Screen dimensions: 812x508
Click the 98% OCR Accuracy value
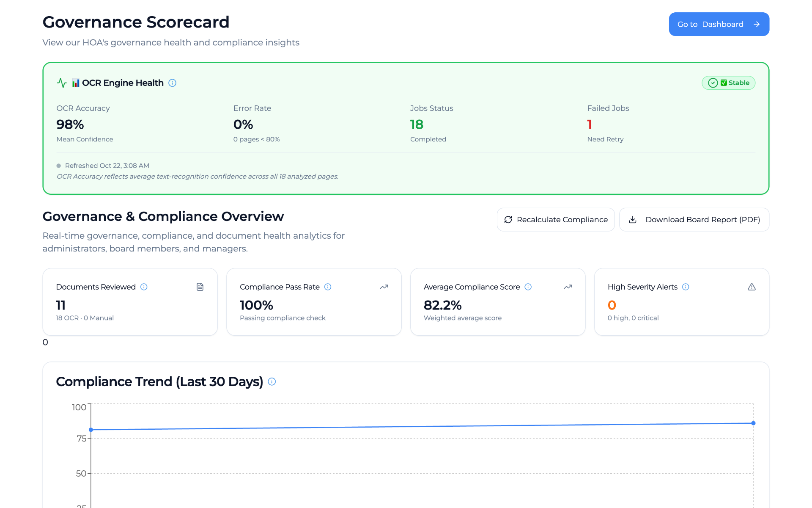pos(70,124)
